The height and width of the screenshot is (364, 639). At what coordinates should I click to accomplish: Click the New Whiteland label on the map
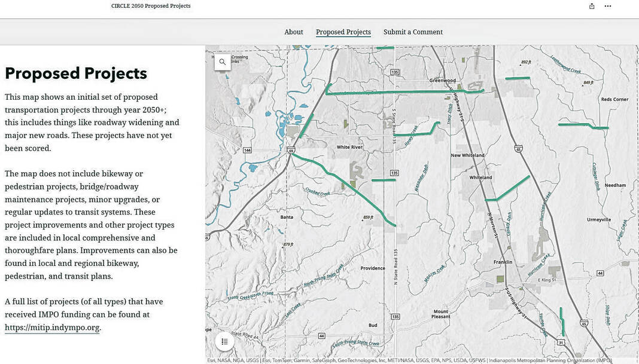point(467,155)
